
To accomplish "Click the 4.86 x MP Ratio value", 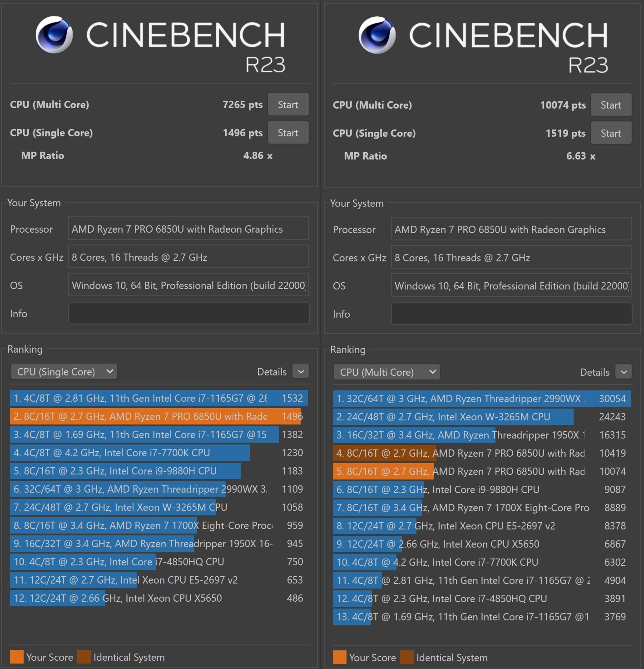I will [x=258, y=155].
